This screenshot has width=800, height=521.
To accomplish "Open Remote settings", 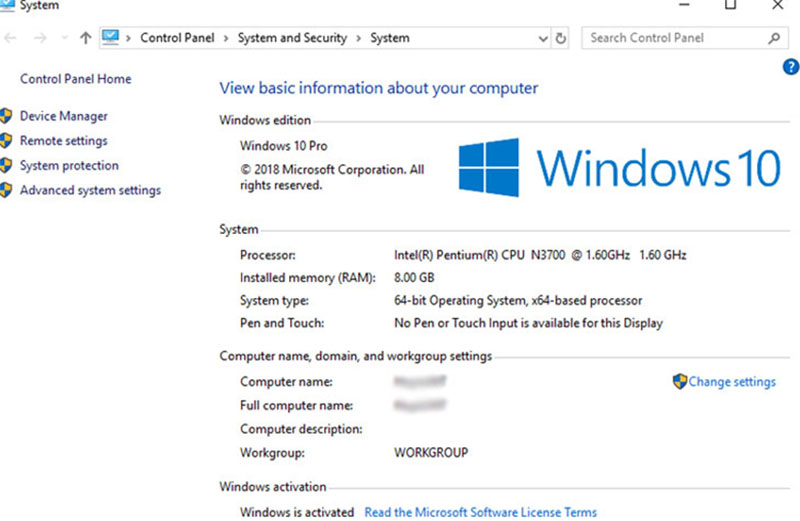I will pos(63,141).
